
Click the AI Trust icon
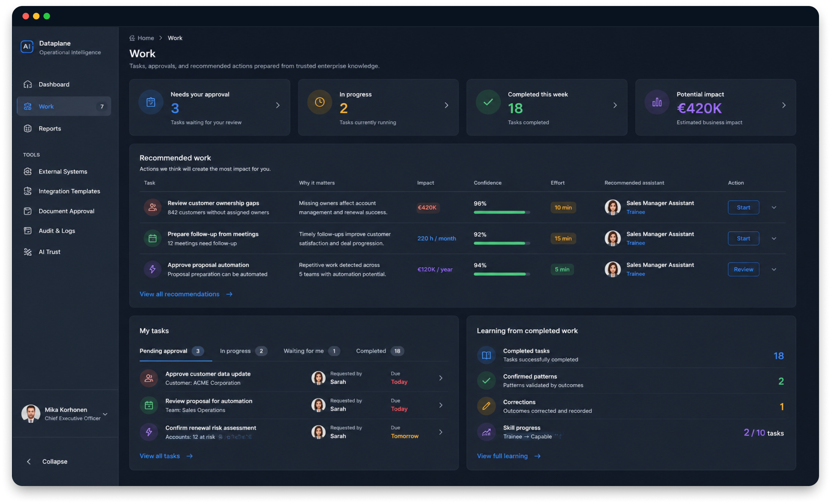28,252
